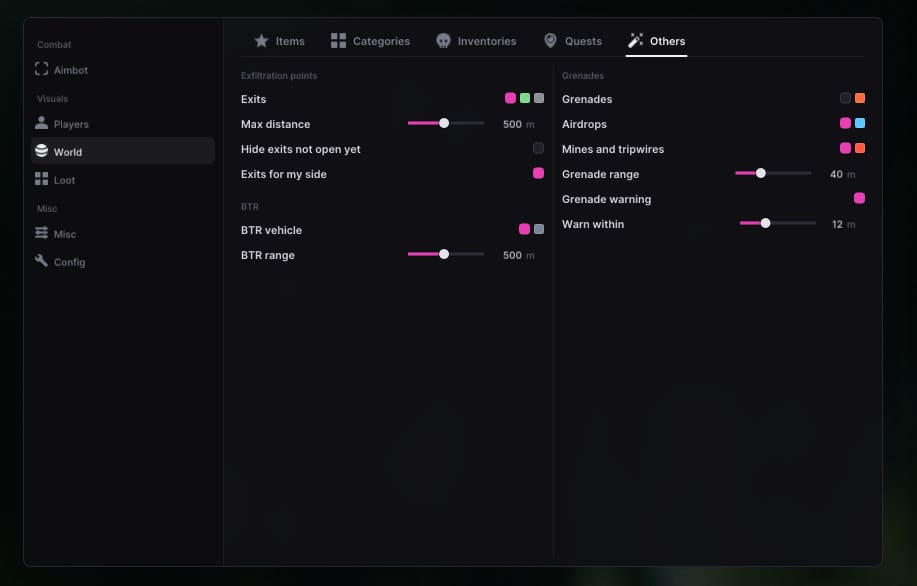Open the blue Airdrops color swatch

(860, 123)
